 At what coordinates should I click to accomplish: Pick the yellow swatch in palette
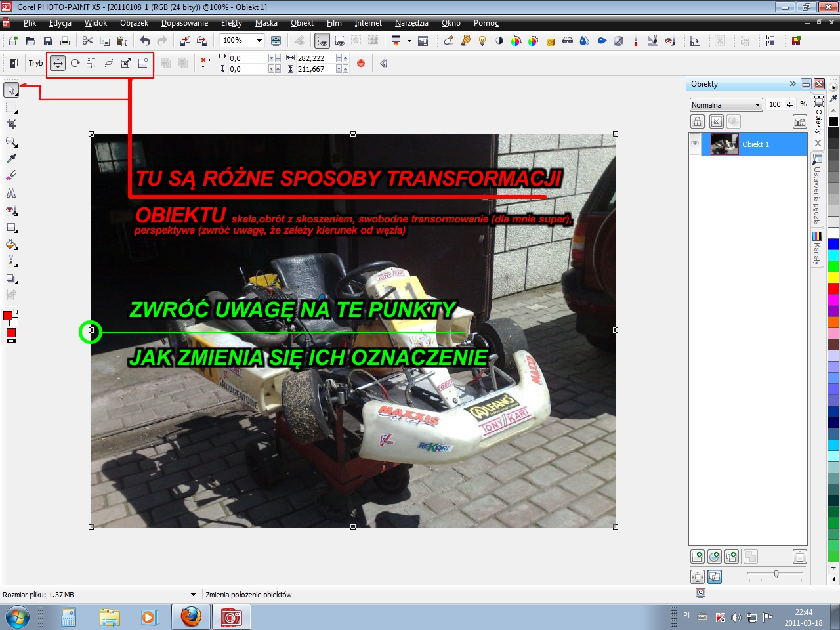[x=833, y=278]
